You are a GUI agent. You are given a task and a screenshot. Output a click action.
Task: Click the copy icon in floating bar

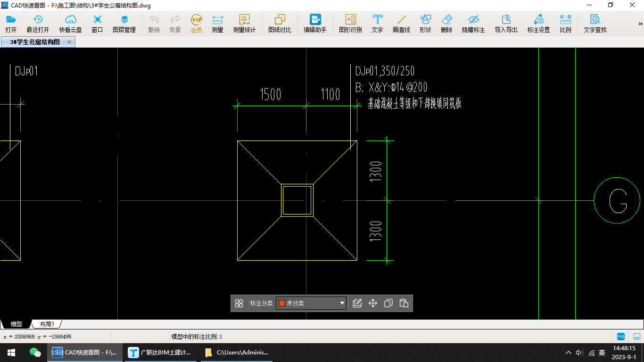388,303
